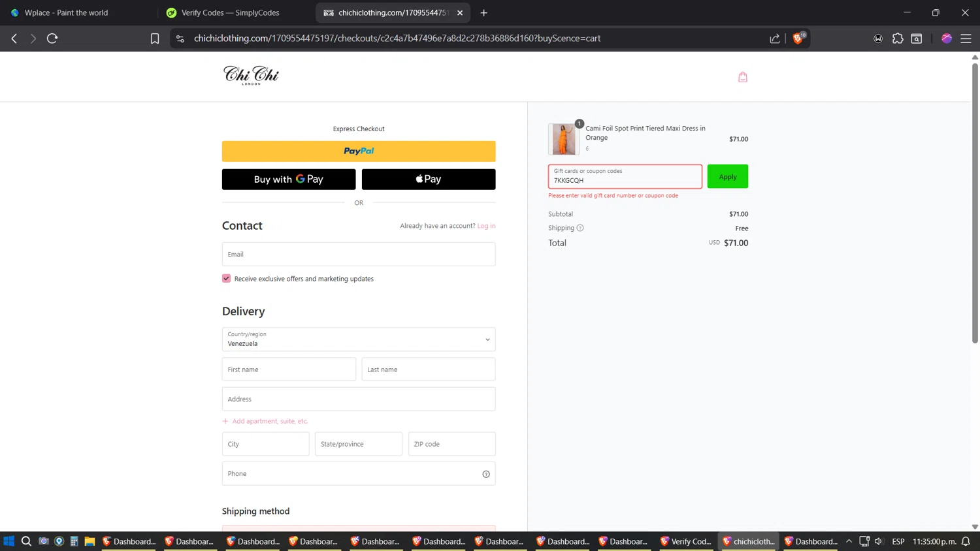
Task: Open a new browser tab
Action: point(483,12)
